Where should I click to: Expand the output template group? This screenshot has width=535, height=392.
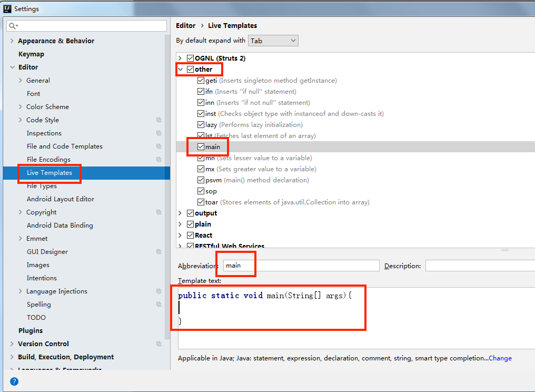click(180, 213)
